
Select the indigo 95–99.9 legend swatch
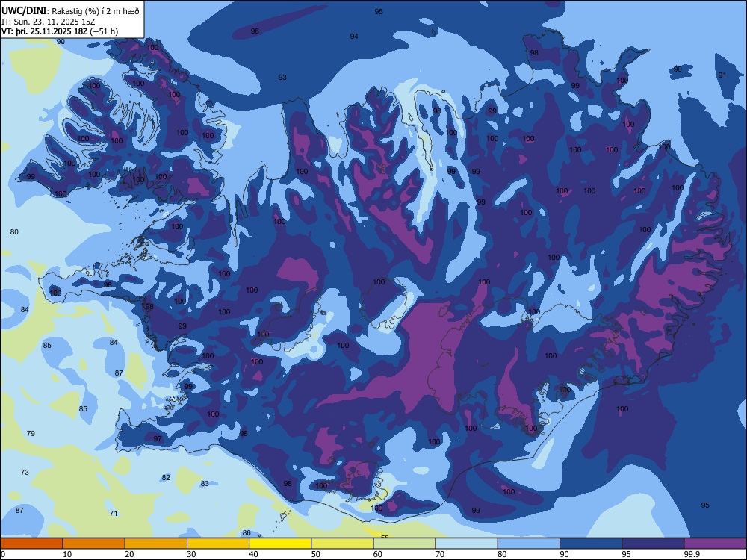653,544
